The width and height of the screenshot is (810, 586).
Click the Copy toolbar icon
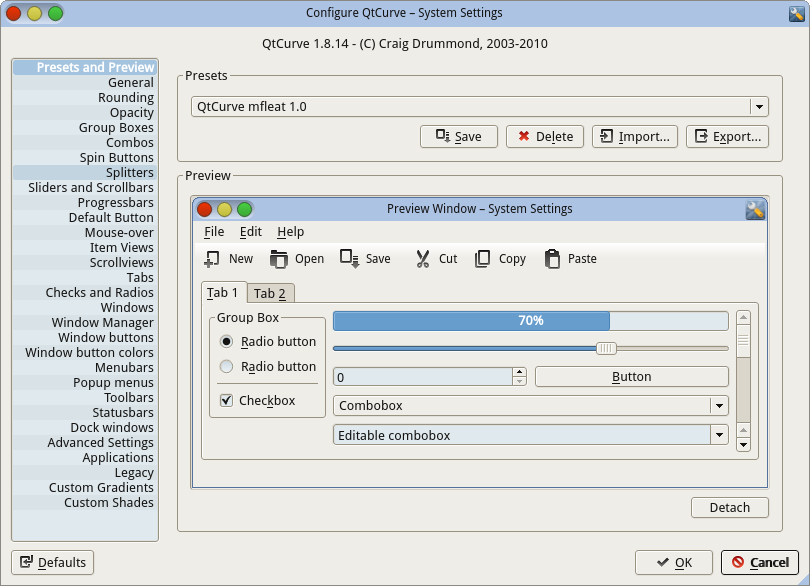pyautogui.click(x=482, y=259)
